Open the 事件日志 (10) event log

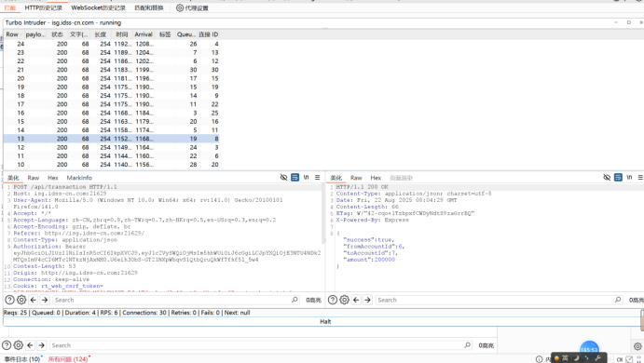click(x=22, y=359)
